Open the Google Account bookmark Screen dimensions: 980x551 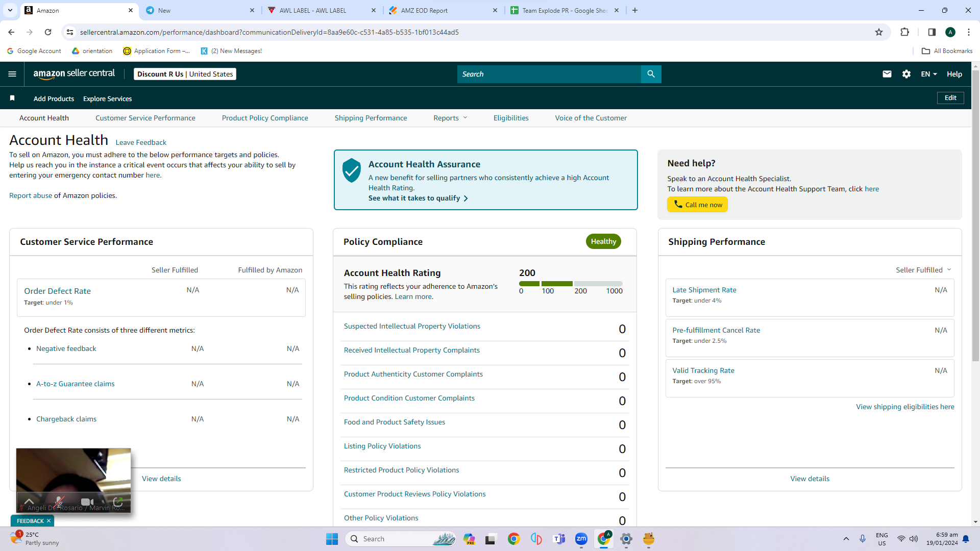click(34, 51)
